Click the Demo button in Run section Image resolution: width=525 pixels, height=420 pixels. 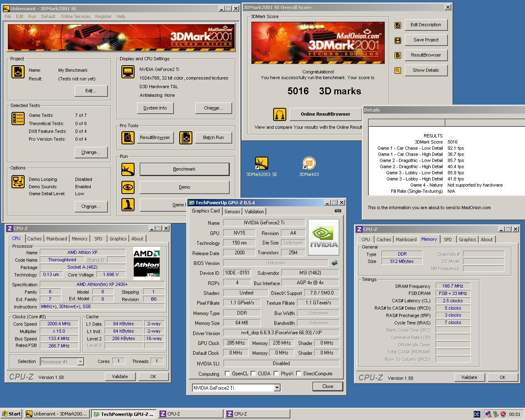click(185, 187)
